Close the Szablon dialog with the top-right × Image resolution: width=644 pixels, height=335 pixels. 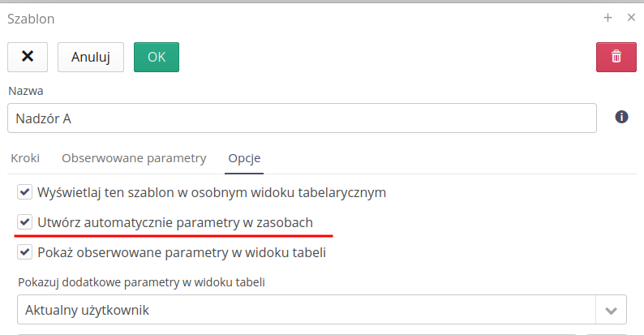[631, 18]
